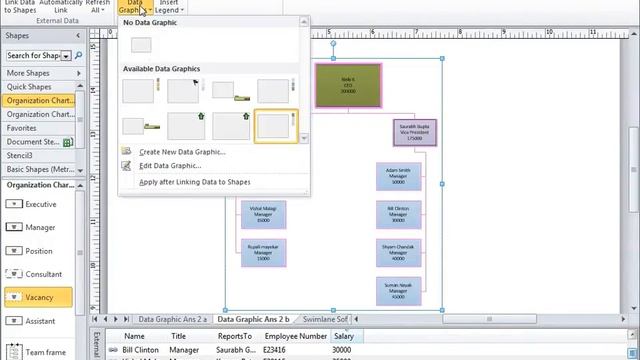Viewport: 640px width, 360px height.
Task: Select the Vacancy shape
Action: [x=39, y=297]
